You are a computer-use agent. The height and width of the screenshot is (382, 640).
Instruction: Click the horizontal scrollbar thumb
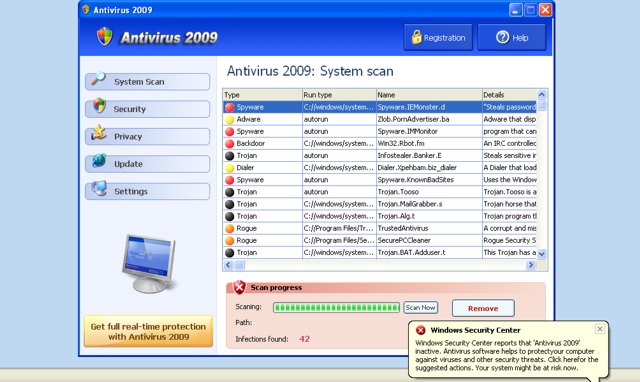tap(240, 265)
